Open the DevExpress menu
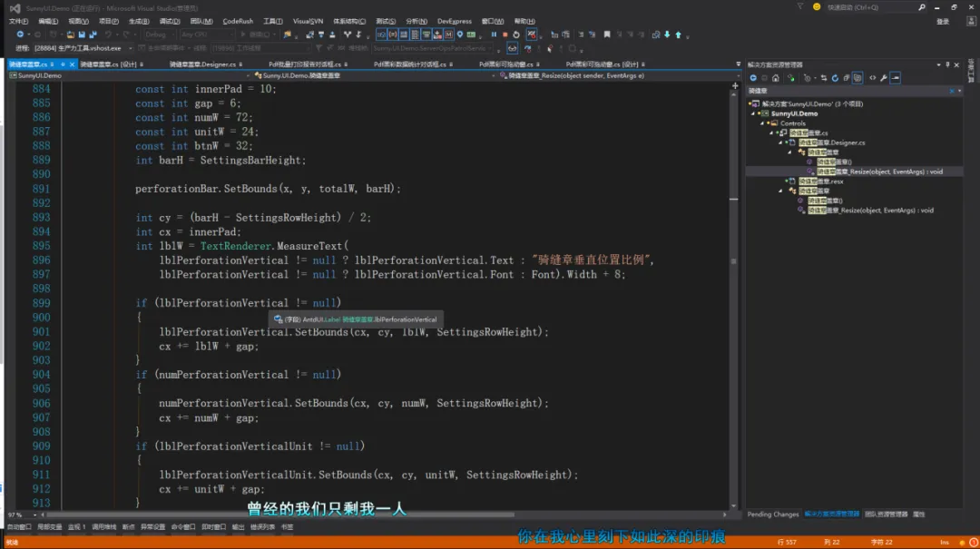The width and height of the screenshot is (980, 549). (455, 21)
